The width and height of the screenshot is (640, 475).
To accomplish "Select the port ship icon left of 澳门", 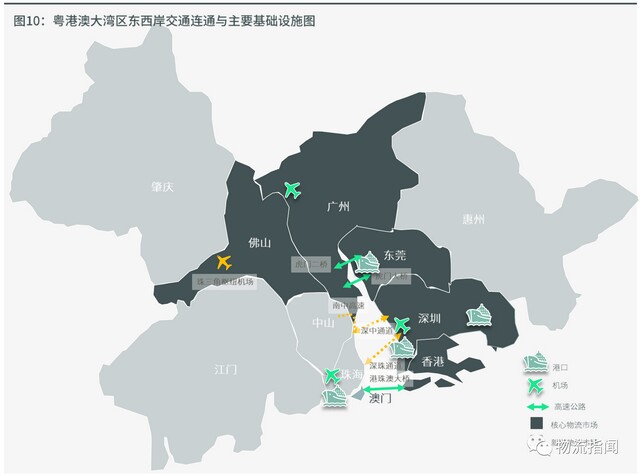I will pos(333,397).
